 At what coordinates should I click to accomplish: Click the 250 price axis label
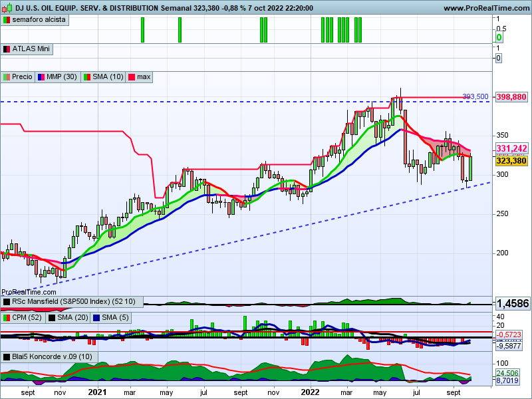(x=502, y=213)
